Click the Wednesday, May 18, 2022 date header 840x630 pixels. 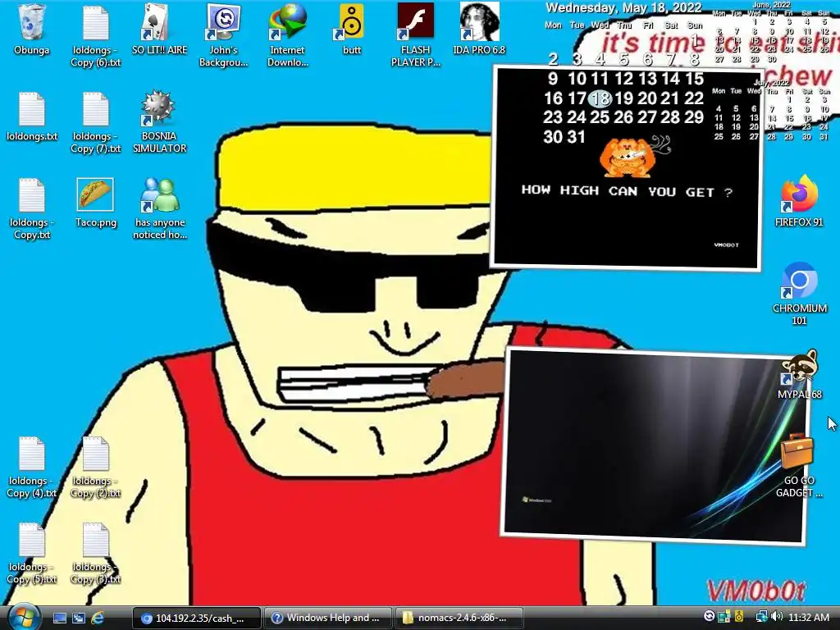point(623,8)
